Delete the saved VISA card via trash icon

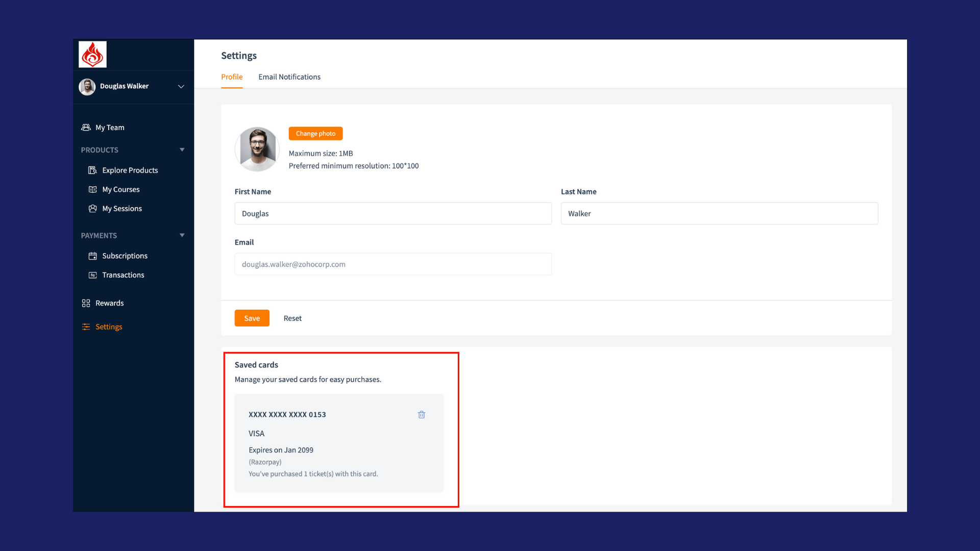pos(422,415)
